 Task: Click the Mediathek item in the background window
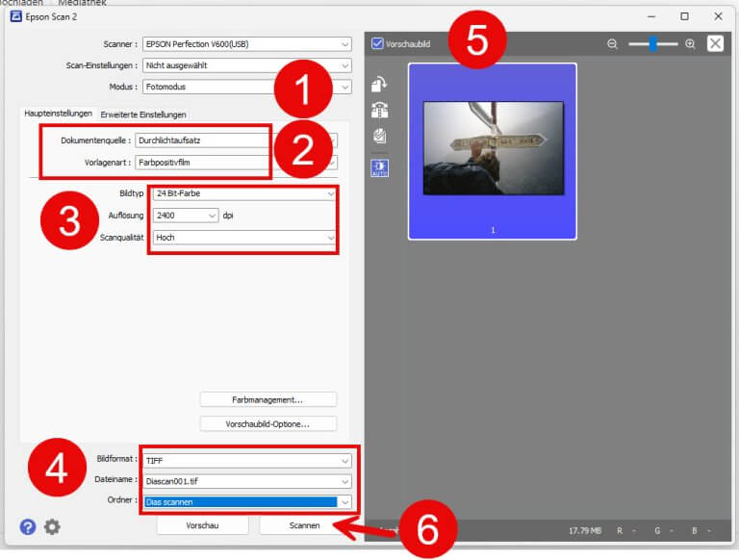point(82,3)
